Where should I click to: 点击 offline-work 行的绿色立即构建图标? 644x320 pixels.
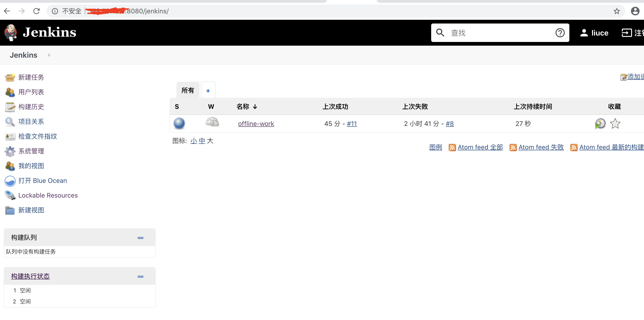(600, 123)
